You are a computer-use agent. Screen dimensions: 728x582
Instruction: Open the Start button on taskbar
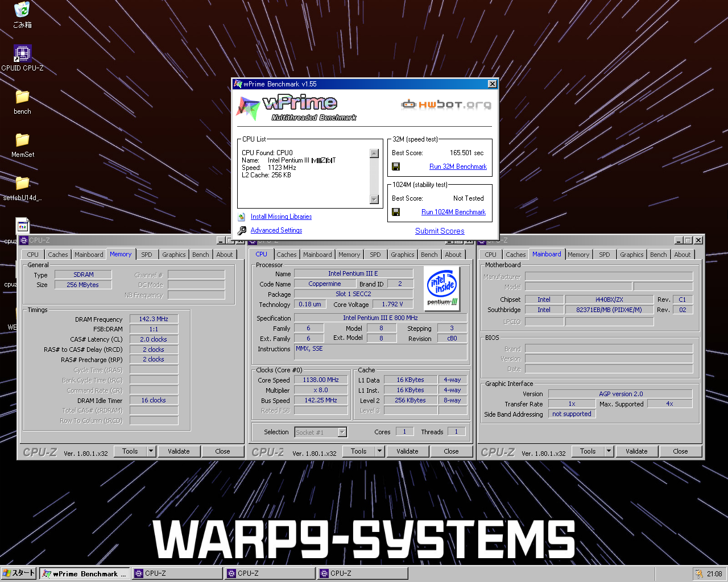(19, 573)
